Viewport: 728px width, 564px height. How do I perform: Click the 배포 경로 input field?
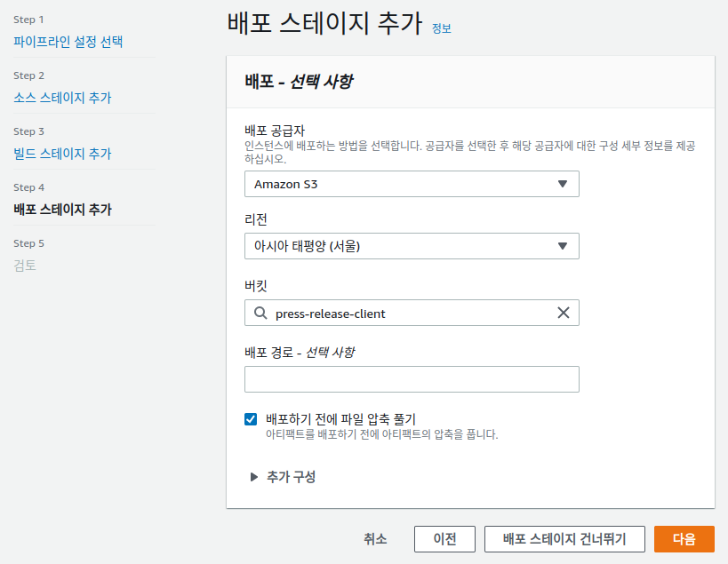pos(412,379)
